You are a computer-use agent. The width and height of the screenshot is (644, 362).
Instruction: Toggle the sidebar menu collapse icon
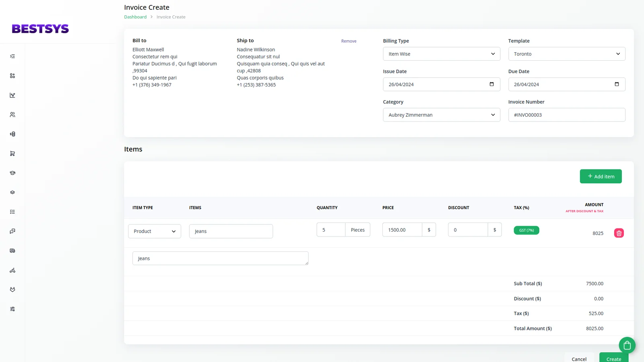pyautogui.click(x=12, y=56)
